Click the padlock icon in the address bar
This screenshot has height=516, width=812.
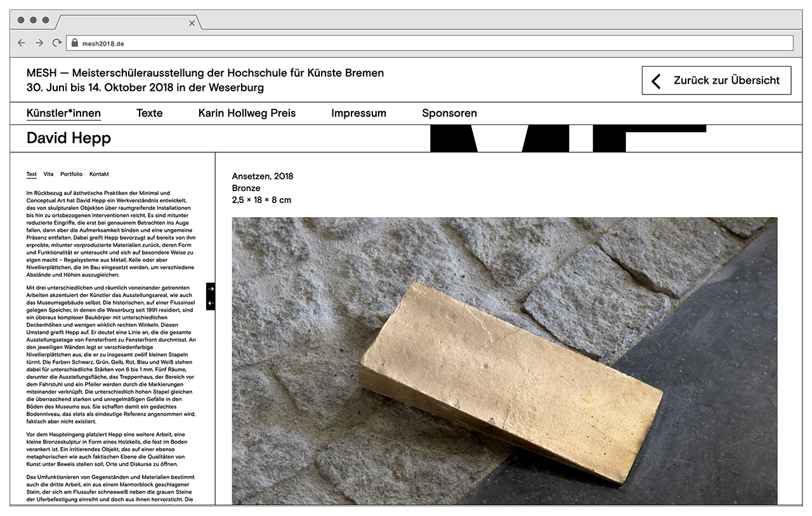point(74,43)
